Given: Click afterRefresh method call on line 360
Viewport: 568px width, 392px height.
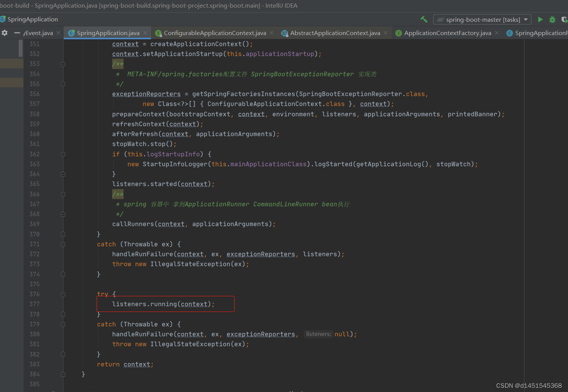Looking at the screenshot, I should click(135, 134).
